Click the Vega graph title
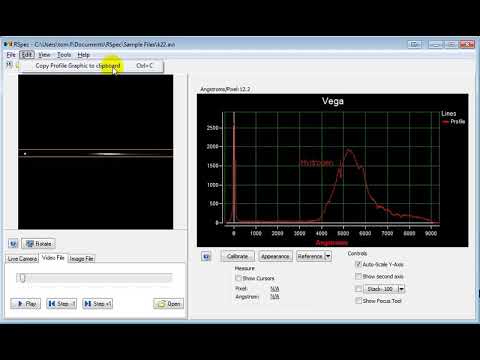Viewport: 480px width, 360px height. [333, 101]
